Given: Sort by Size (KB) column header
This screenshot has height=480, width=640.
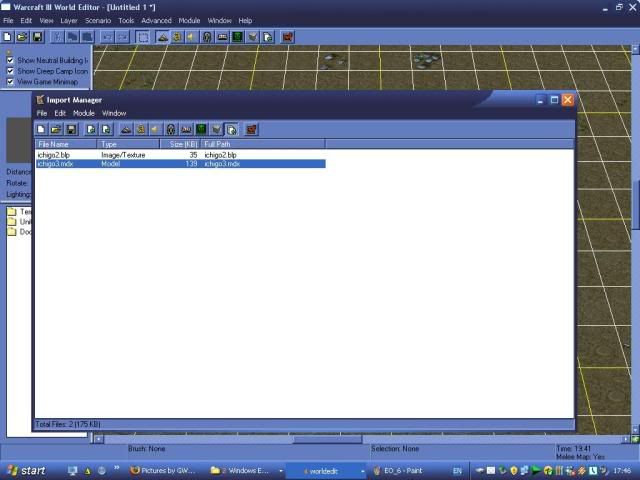Looking at the screenshot, I should coord(180,144).
